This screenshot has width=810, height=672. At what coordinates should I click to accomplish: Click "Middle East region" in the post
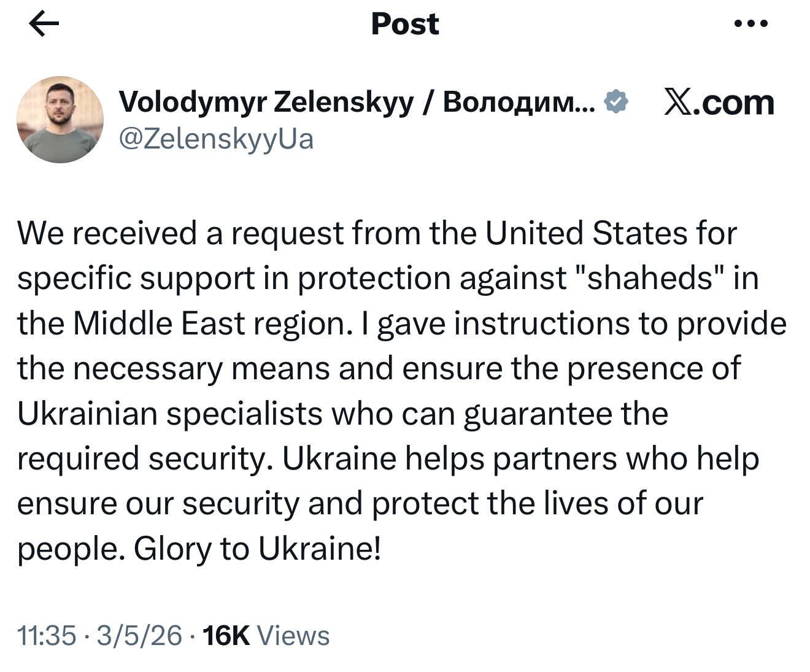click(x=210, y=323)
